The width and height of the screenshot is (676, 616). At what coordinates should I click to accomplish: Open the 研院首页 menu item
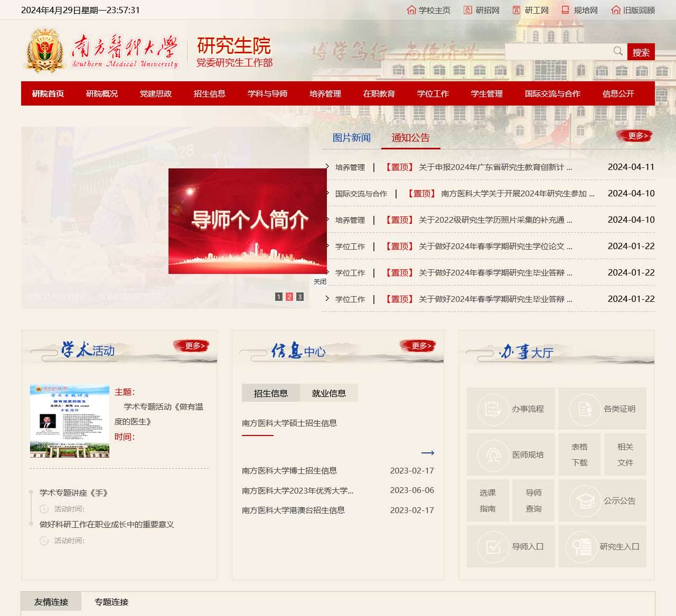coord(48,93)
